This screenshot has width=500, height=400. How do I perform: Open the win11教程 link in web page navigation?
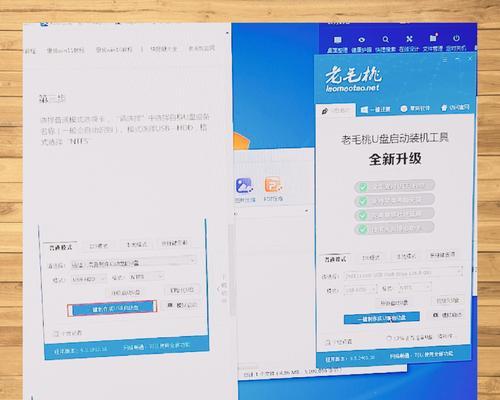(65, 51)
